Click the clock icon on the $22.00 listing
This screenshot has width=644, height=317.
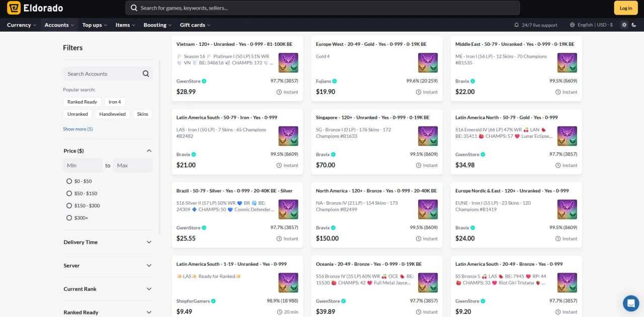(x=558, y=92)
